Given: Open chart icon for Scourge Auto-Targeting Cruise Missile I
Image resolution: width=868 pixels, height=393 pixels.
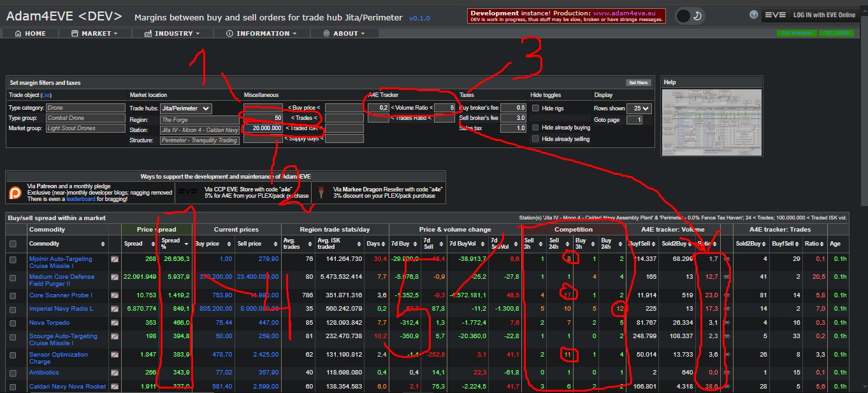Looking at the screenshot, I should (x=115, y=336).
